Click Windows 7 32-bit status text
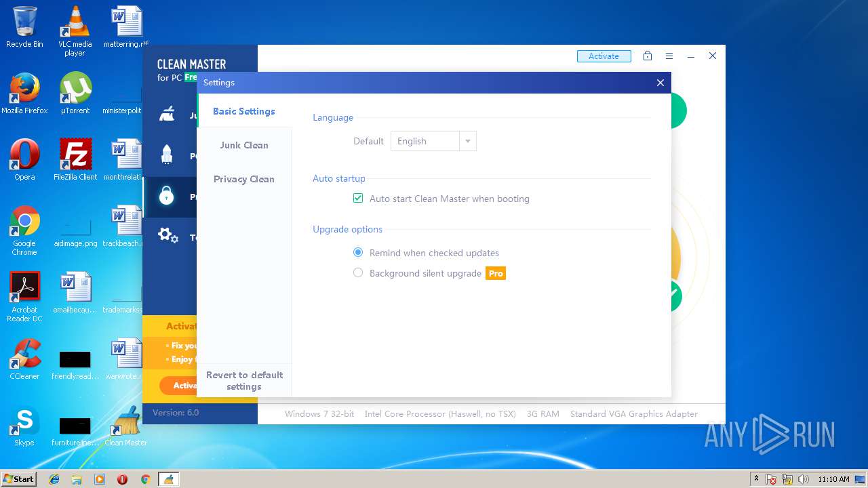The image size is (868, 488). tap(319, 413)
